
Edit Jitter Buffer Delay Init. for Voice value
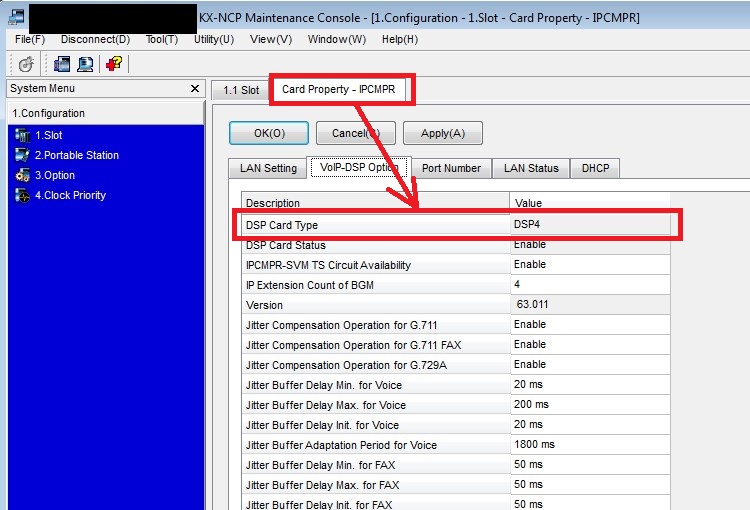point(590,425)
